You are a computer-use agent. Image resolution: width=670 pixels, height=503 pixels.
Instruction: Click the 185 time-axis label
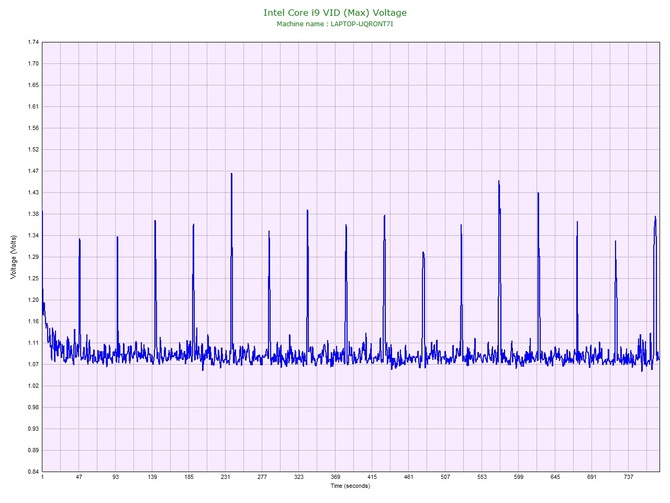(x=189, y=477)
